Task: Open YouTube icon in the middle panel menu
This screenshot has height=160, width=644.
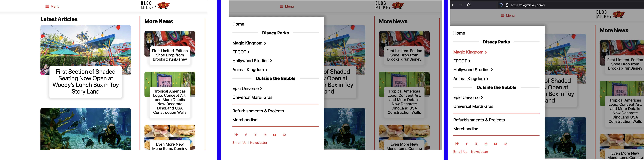Action: [x=275, y=135]
